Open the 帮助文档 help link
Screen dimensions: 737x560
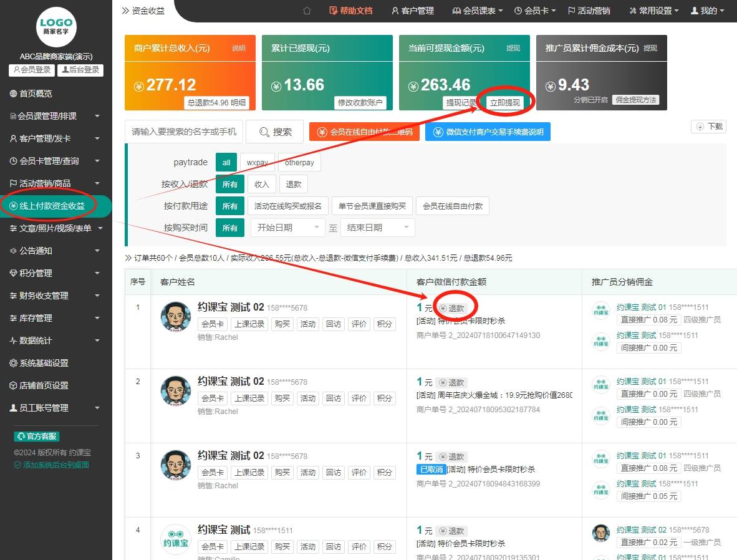pos(351,11)
